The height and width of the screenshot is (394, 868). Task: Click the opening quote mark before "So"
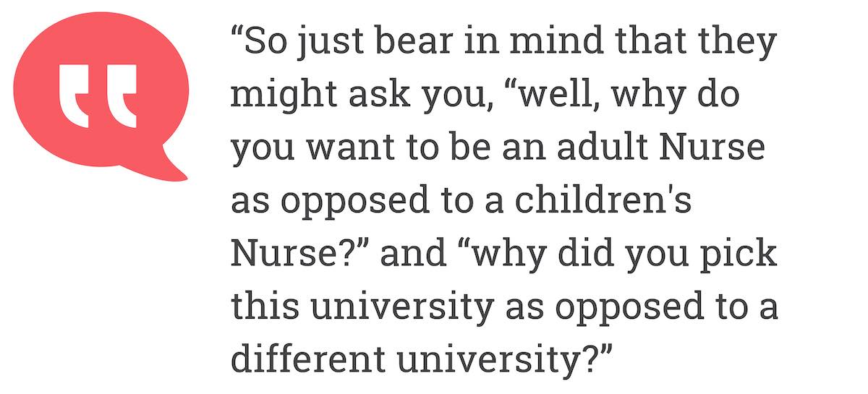(238, 33)
